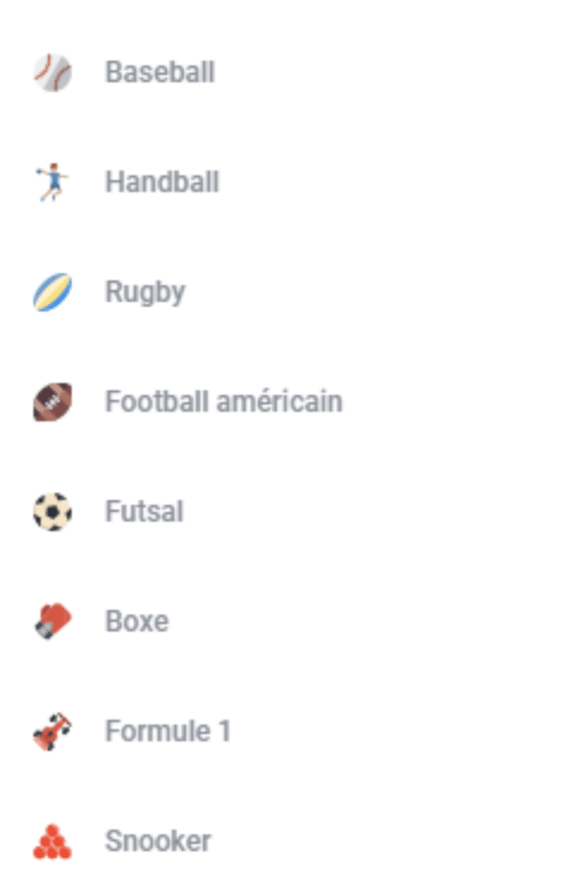Click the red Formula 1 car icon
588x890 pixels.
(x=52, y=731)
